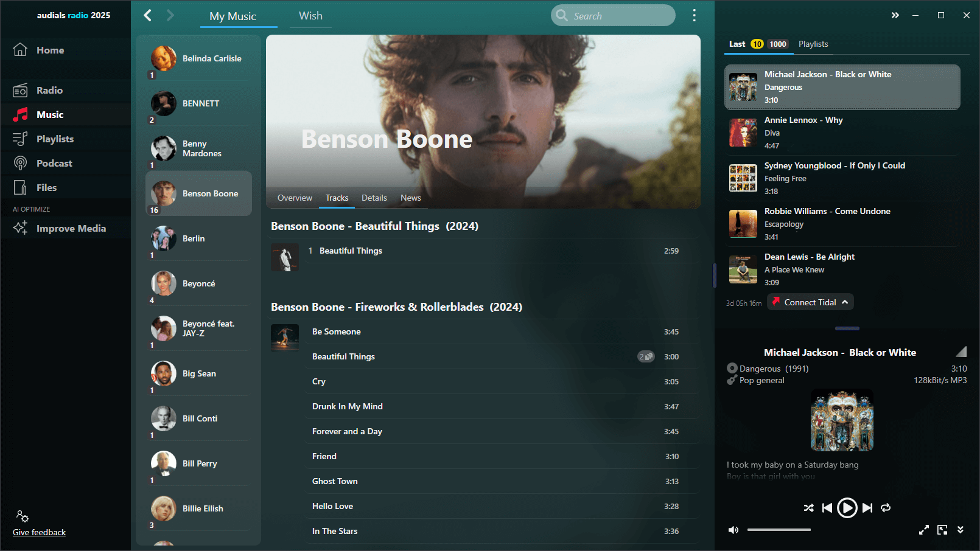Go to the previous track
Screen dimensions: 980x551
coord(827,508)
